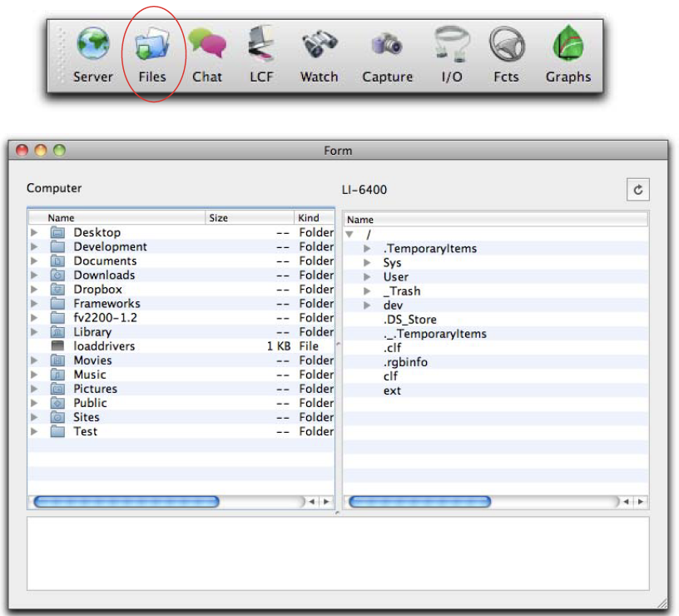Select the Frameworks row name
This screenshot has height=616, width=679.
(107, 304)
